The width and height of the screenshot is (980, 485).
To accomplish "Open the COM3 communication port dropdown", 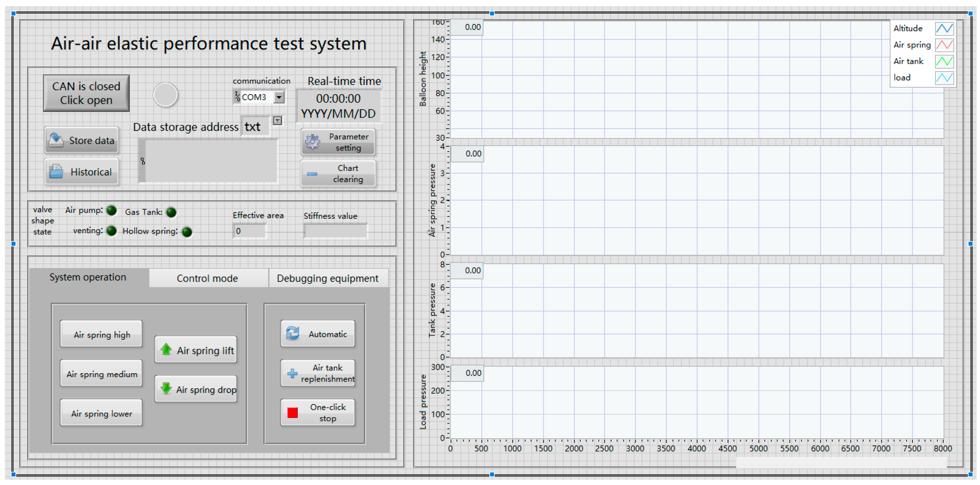I will tap(279, 97).
